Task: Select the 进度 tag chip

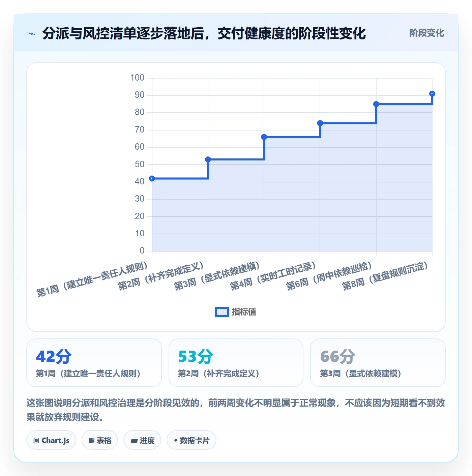Action: [142, 440]
